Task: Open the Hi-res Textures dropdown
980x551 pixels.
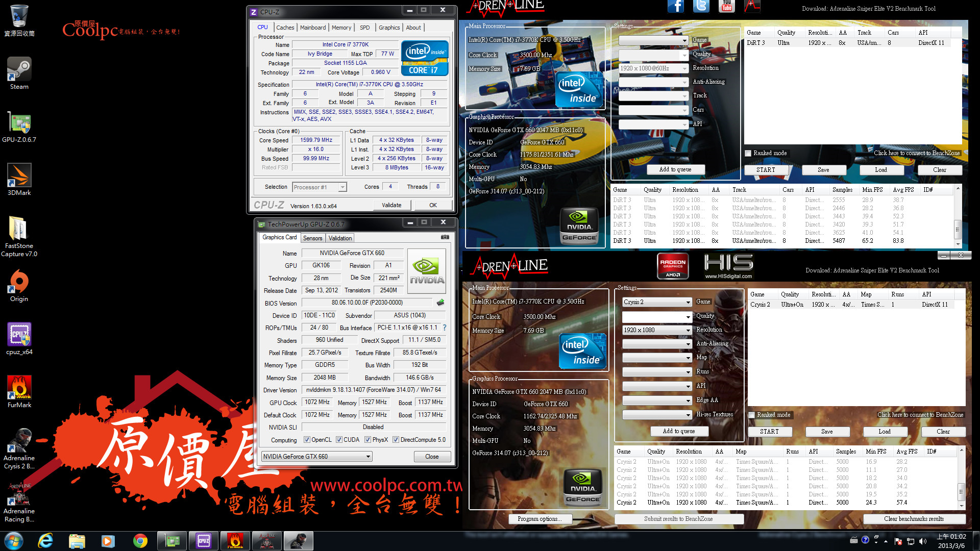Action: (657, 415)
